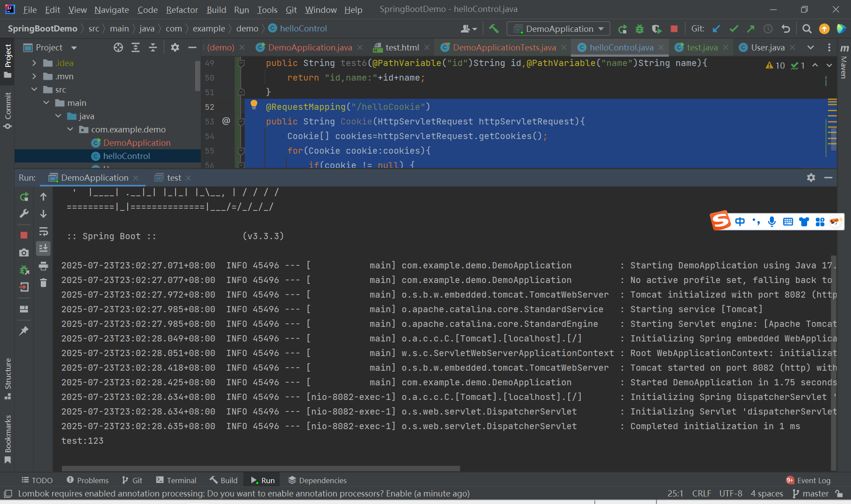Viewport: 851px width, 504px height.
Task: Click the camera thread dump icon
Action: 24,252
